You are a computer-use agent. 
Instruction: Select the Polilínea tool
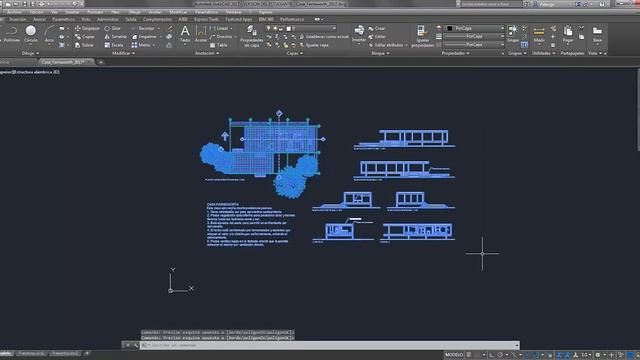11,33
